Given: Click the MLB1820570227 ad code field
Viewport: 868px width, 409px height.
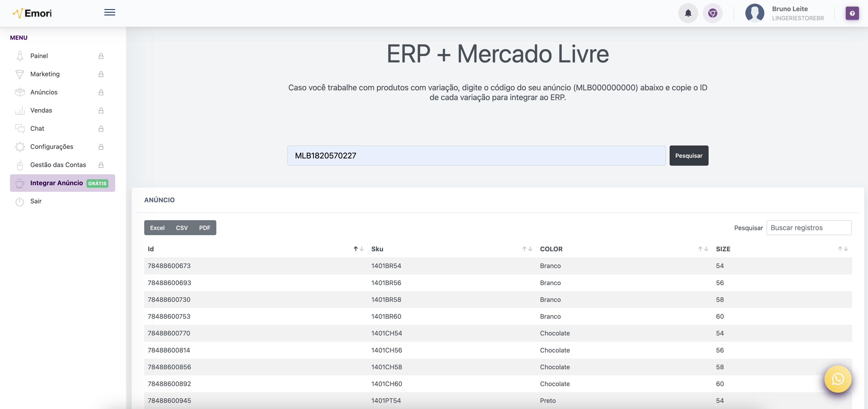Looking at the screenshot, I should pyautogui.click(x=476, y=155).
